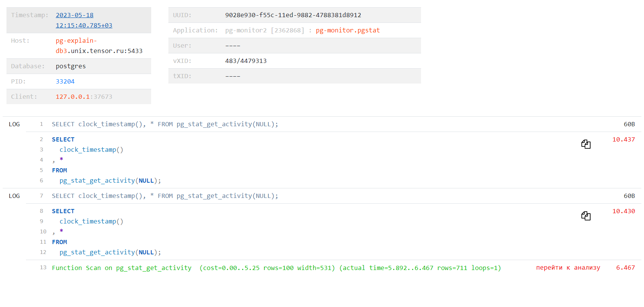Viewport: 644px width, 307px height.
Task: Click the first raw SELECT log line
Action: 165,124
